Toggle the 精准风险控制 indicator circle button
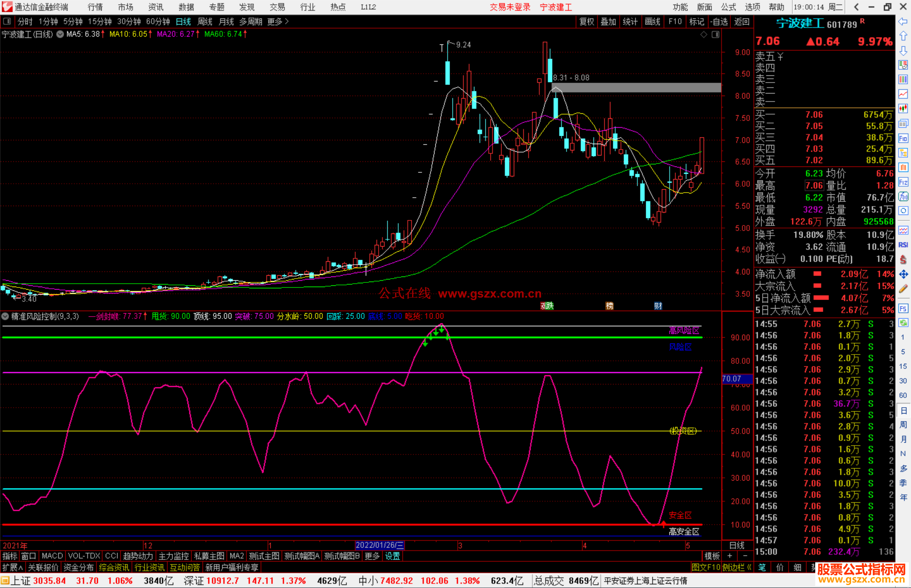This screenshot has height=588, width=911. click(x=5, y=316)
